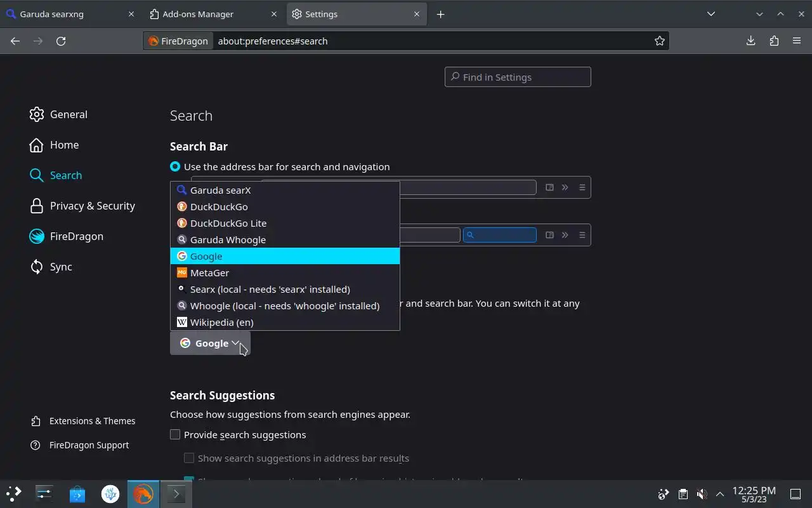Reload the current page
The width and height of the screenshot is (812, 508).
click(x=61, y=41)
